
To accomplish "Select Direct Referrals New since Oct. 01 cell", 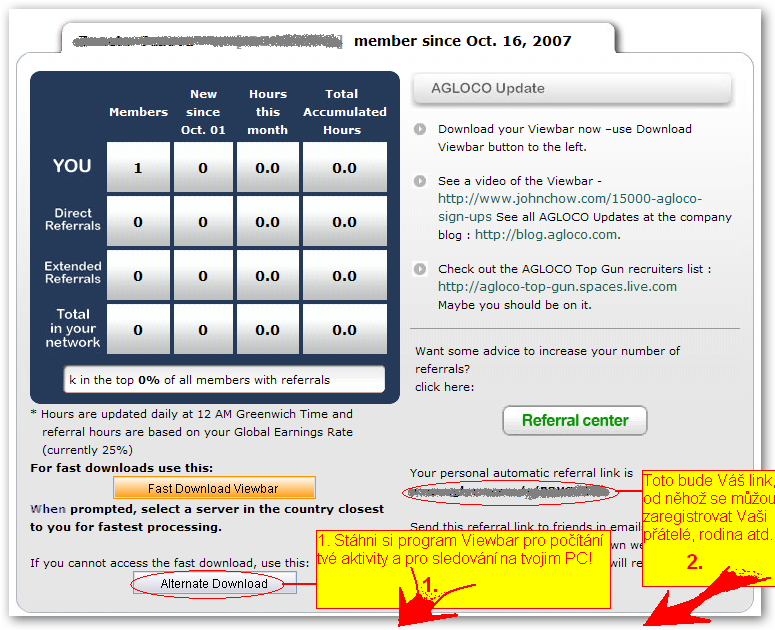I will [x=203, y=221].
